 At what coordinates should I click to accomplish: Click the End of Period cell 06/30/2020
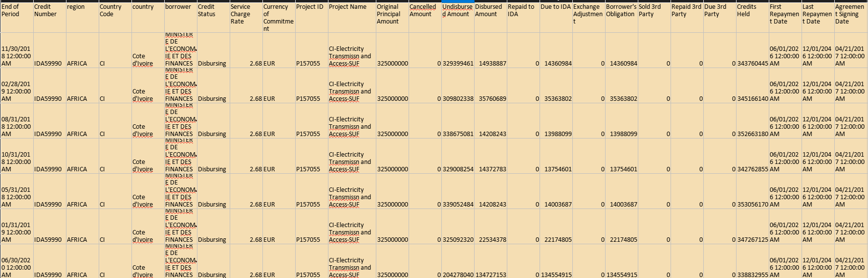tap(17, 261)
